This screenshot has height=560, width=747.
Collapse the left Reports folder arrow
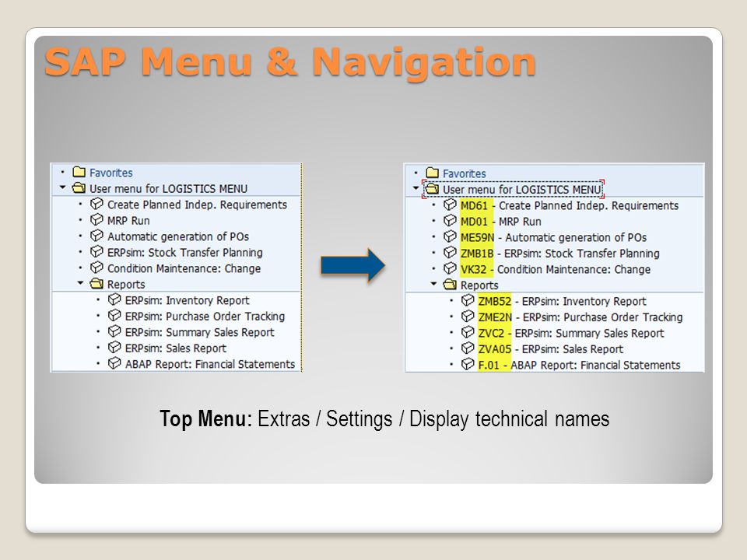80,283
